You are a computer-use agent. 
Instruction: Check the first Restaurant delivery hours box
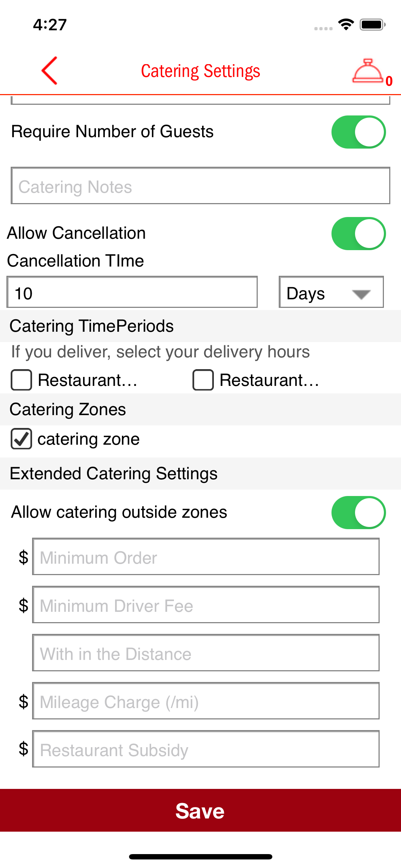tap(21, 380)
